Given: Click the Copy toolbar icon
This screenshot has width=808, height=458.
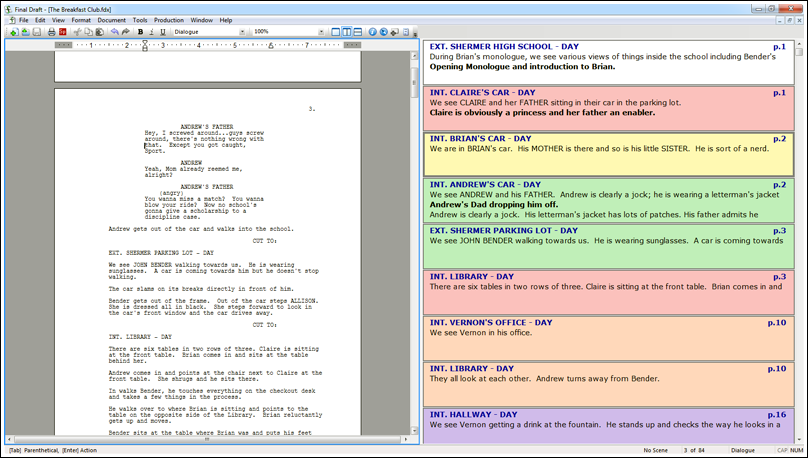Looking at the screenshot, I should click(89, 32).
